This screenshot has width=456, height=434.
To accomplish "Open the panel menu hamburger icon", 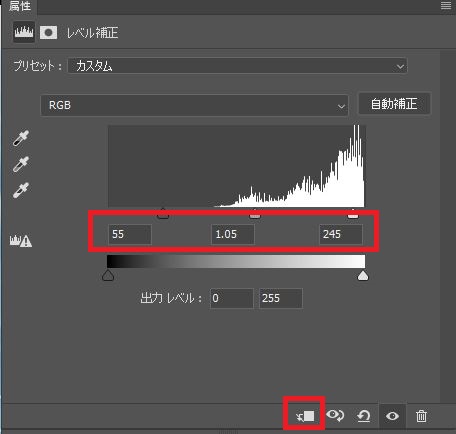I will click(x=446, y=5).
